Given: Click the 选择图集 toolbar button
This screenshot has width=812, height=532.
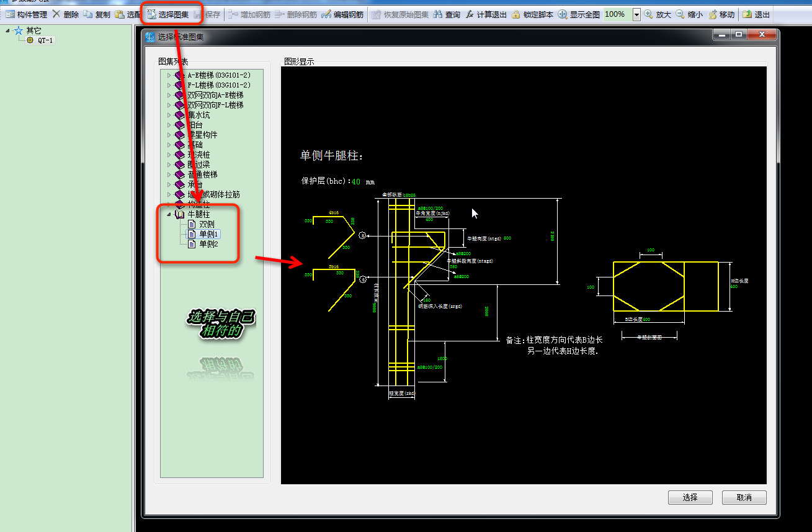Looking at the screenshot, I should tap(168, 14).
